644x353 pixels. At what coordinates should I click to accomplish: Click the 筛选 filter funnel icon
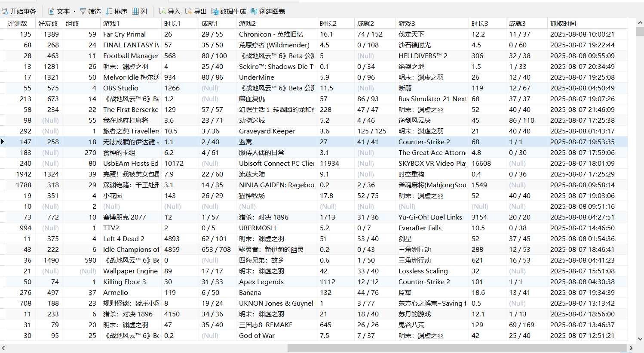coord(83,11)
